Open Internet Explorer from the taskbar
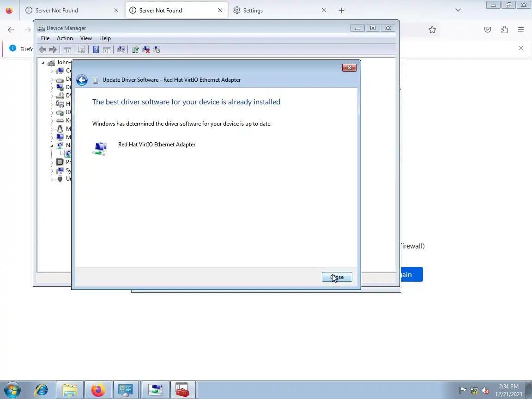532x399 pixels. [x=41, y=390]
